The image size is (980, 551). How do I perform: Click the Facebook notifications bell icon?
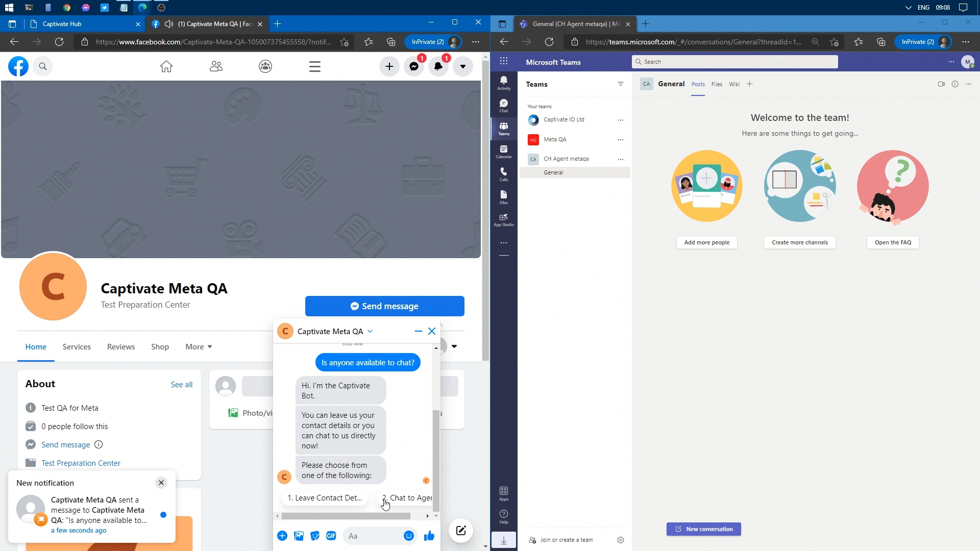[x=438, y=66]
